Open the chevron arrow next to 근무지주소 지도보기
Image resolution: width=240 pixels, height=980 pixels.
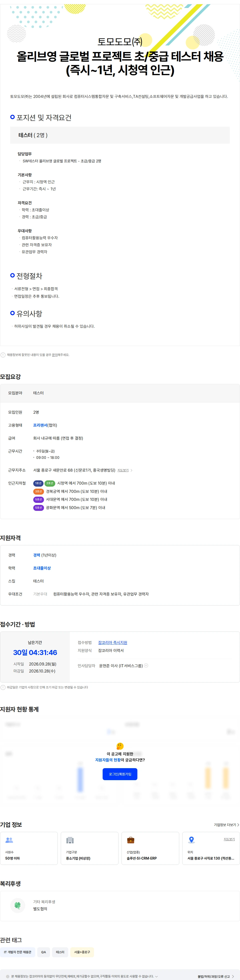point(131,470)
